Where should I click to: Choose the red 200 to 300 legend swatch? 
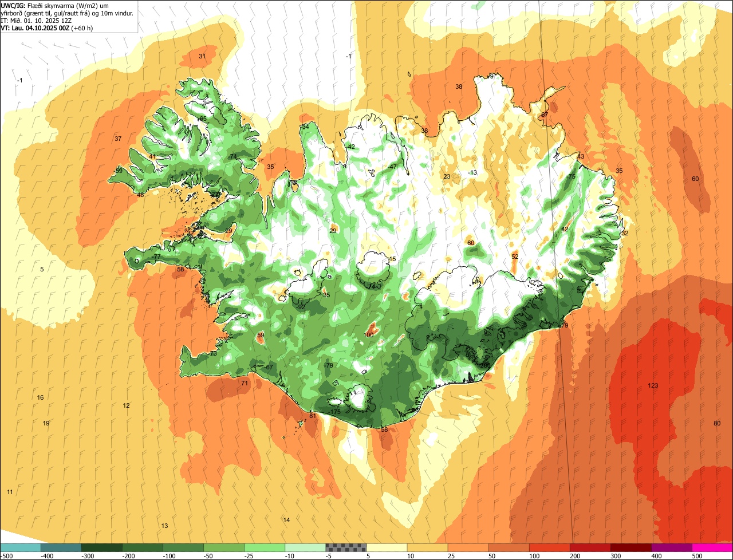click(590, 547)
